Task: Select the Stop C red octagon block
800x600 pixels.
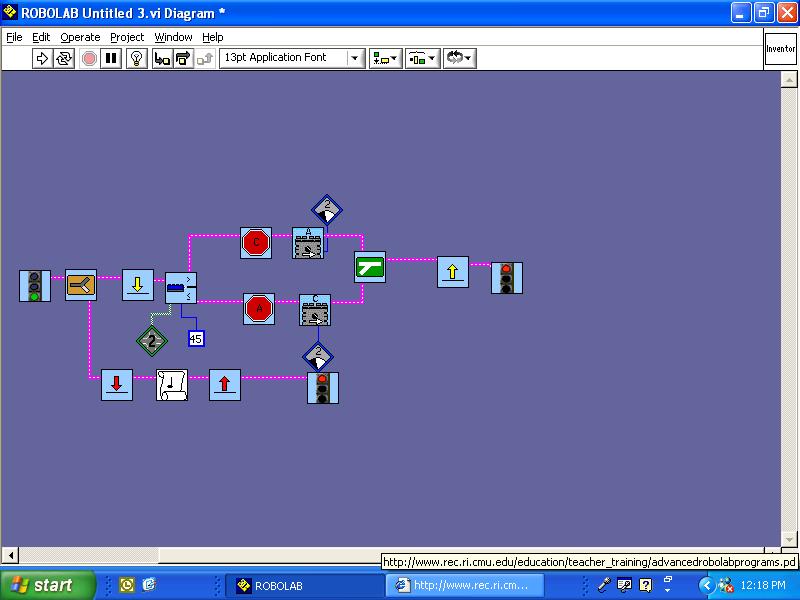Action: pos(256,243)
